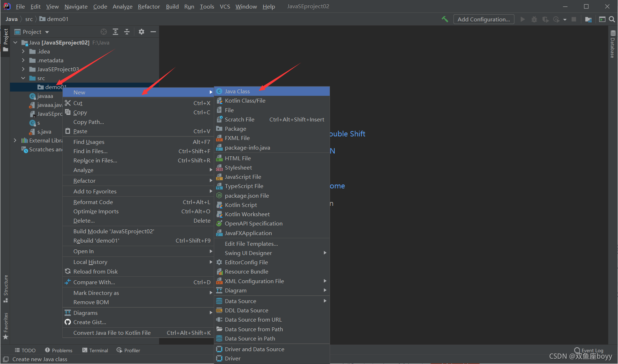This screenshot has height=364, width=618.
Task: Click demo01 in the breadcrumb path
Action: (54, 19)
